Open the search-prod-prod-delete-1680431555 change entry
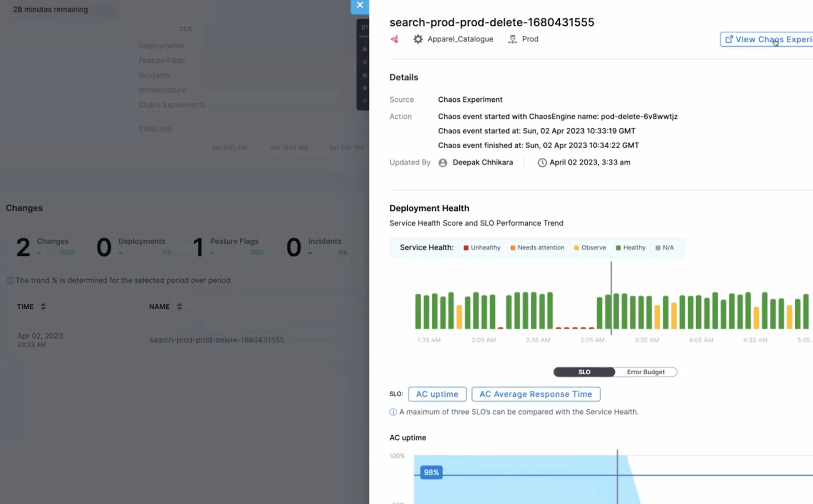This screenshot has height=504, width=813. (217, 340)
